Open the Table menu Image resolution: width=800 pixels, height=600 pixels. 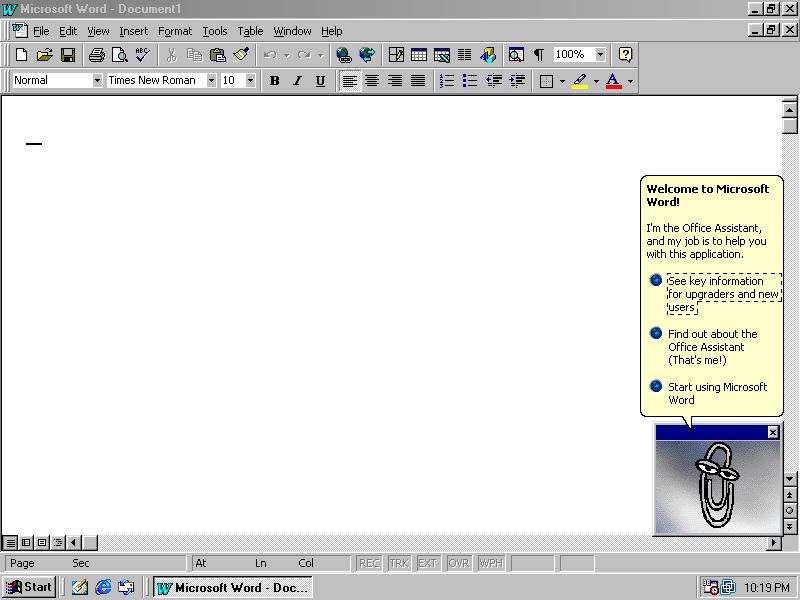point(250,31)
